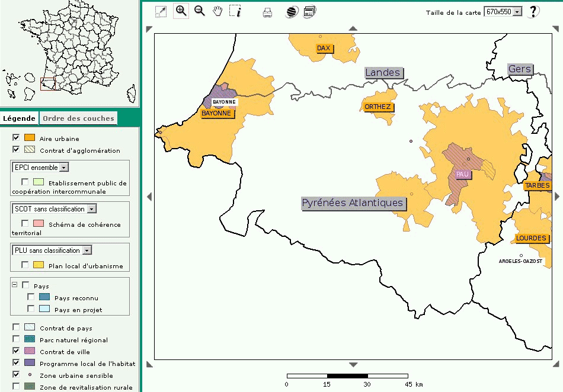
Task: Choose the identify info selection tool
Action: coord(235,11)
